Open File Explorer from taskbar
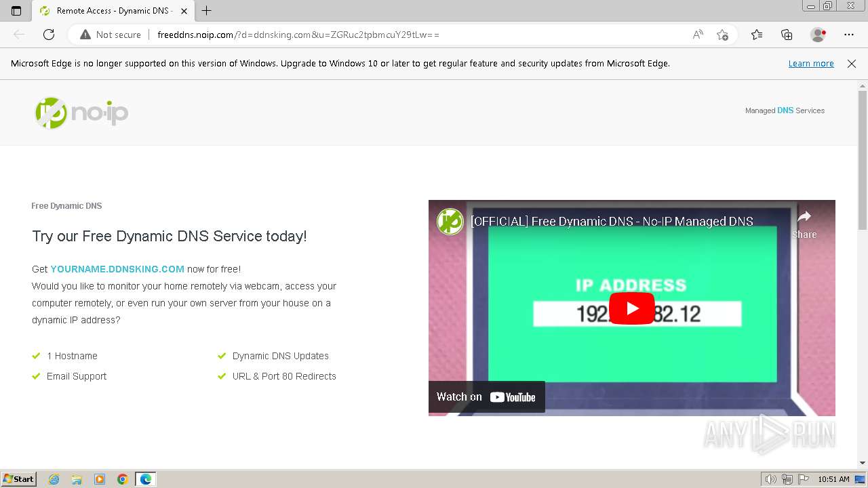Viewport: 868px width, 488px height. [x=77, y=479]
